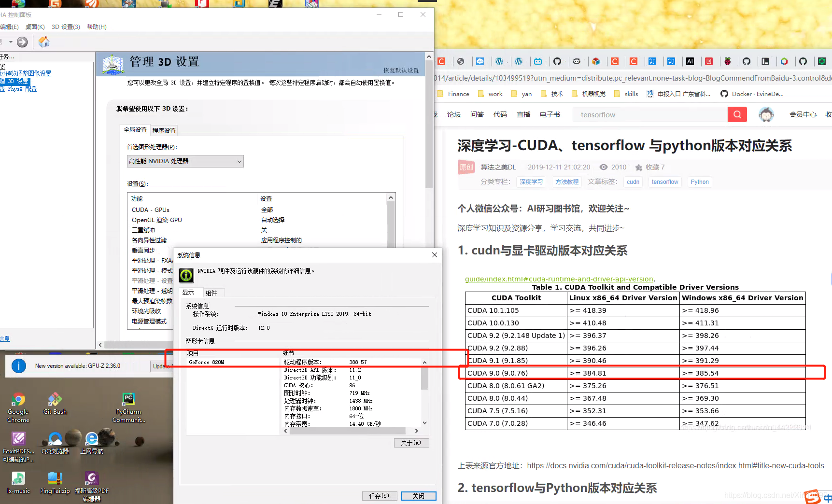Open QQ浏览器 desktop shortcut
832x504 pixels.
click(x=55, y=444)
